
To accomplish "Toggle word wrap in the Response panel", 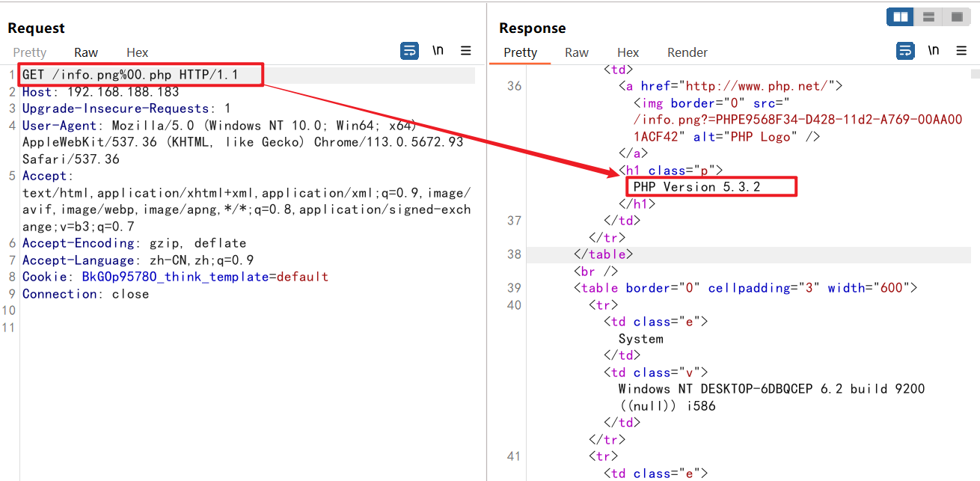I will 905,51.
